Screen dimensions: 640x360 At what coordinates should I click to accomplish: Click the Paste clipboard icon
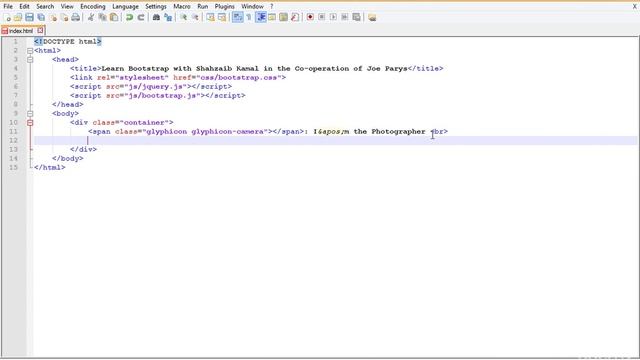(114, 17)
